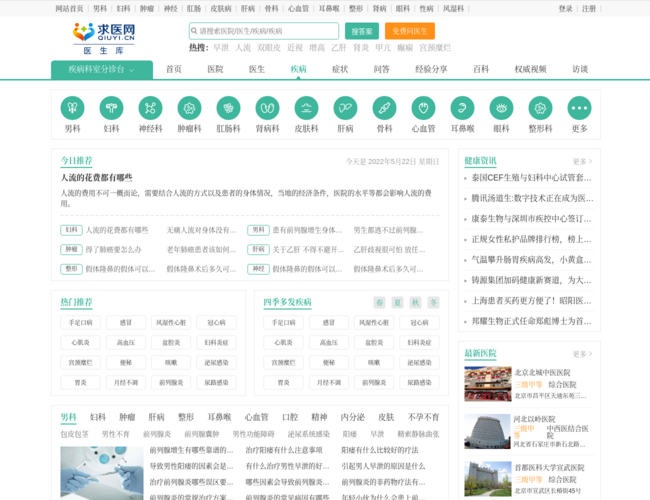The height and width of the screenshot is (500, 650).
Task: Click the 男科 department icon
Action: click(x=72, y=108)
